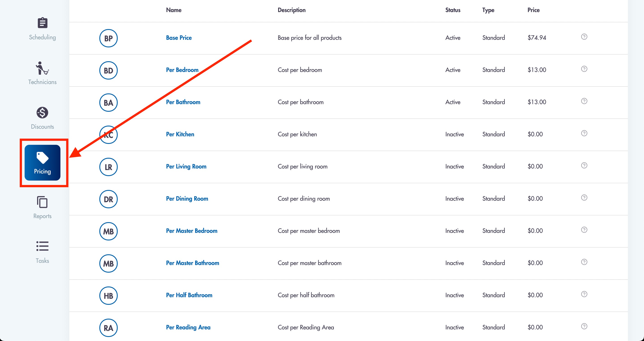Viewport: 644px width, 341px height.
Task: Click the $13.00 price of Per Bathroom
Action: (x=537, y=102)
